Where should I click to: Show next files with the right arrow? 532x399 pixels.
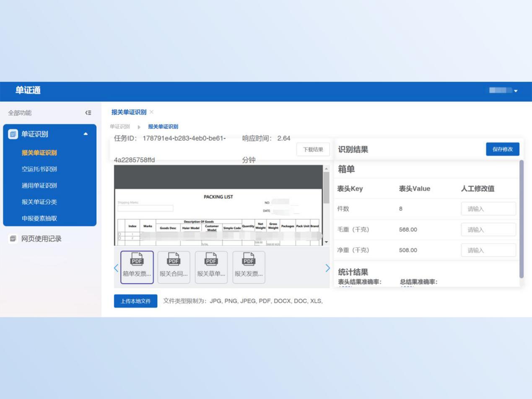click(327, 268)
